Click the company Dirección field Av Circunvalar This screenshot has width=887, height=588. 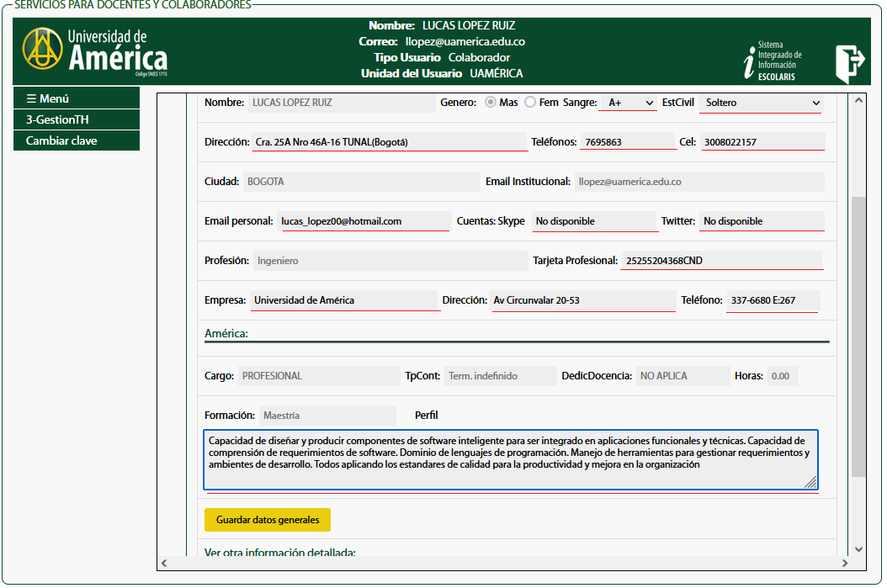click(583, 300)
